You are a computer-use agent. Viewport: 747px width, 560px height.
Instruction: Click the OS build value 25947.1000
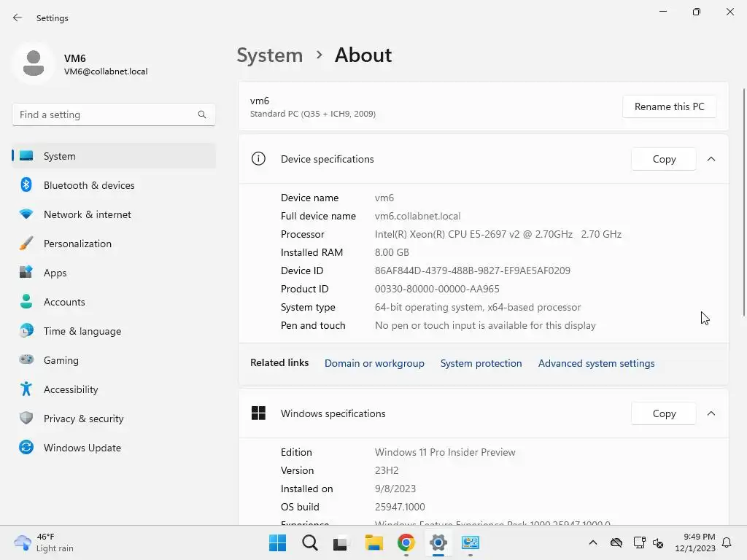click(400, 507)
